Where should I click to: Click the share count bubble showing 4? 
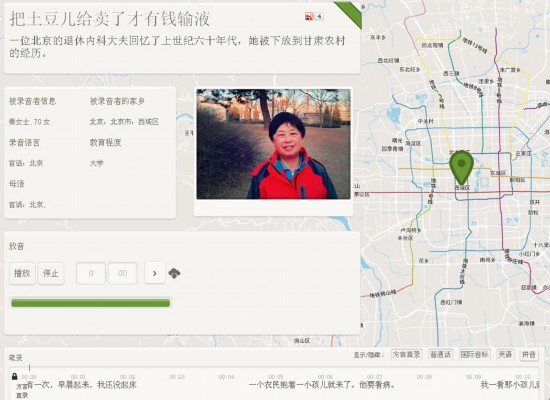tap(320, 16)
